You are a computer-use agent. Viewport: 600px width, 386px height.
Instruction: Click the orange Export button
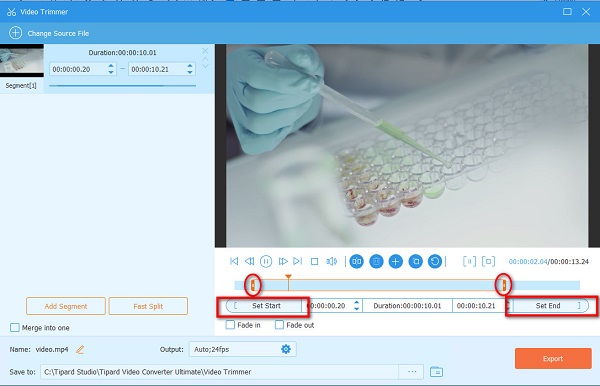[x=553, y=358]
